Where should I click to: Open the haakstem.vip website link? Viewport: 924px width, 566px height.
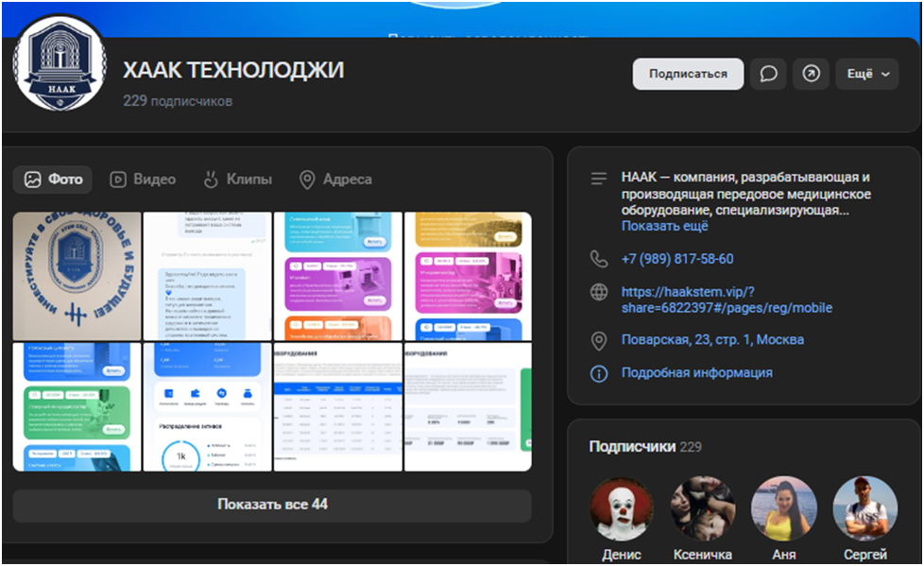click(x=727, y=300)
